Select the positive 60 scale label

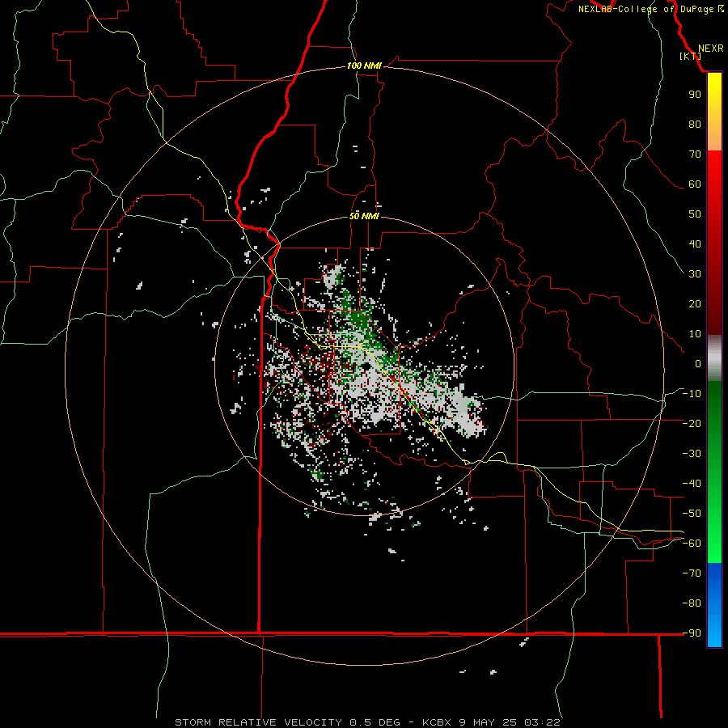pyautogui.click(x=695, y=184)
